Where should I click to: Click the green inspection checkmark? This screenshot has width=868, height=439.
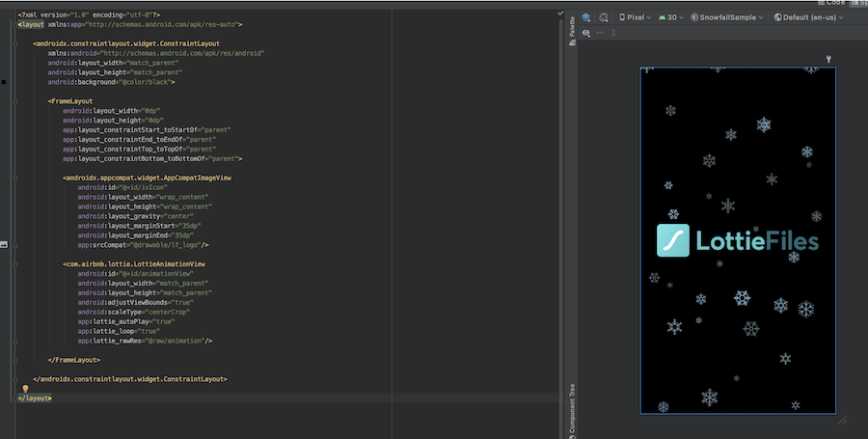560,14
